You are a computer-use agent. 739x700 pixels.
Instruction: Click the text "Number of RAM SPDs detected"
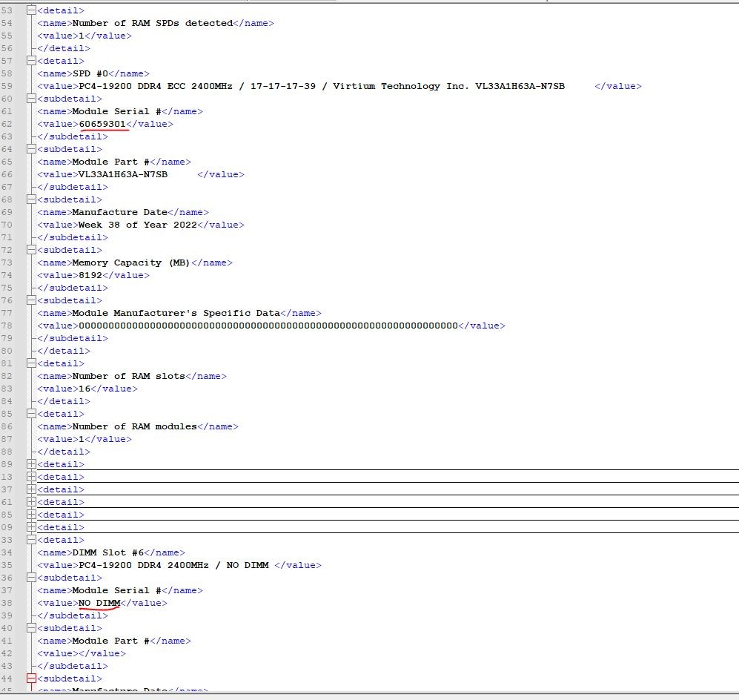click(x=153, y=23)
